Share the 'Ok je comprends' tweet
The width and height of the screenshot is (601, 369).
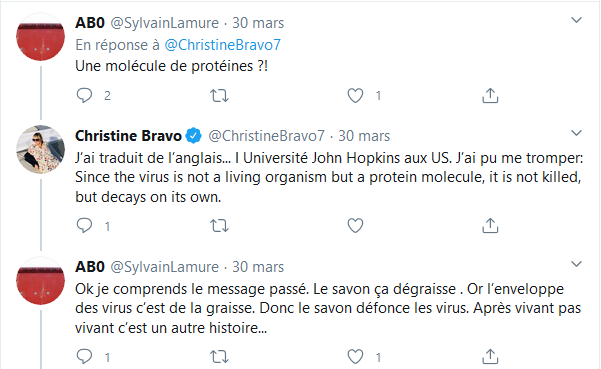tap(490, 357)
